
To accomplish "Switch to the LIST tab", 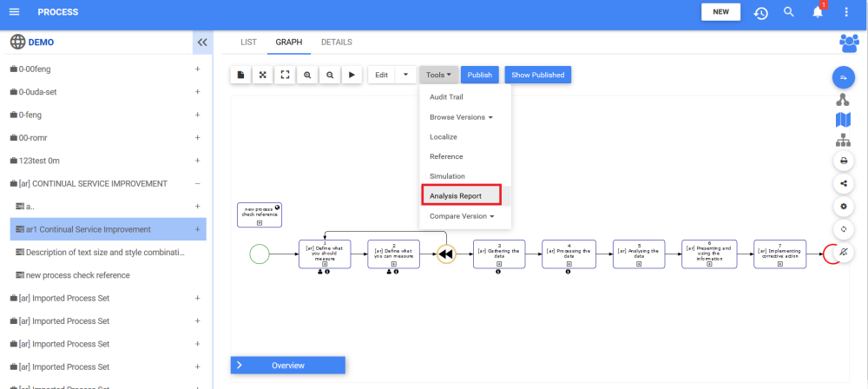I will tap(248, 43).
